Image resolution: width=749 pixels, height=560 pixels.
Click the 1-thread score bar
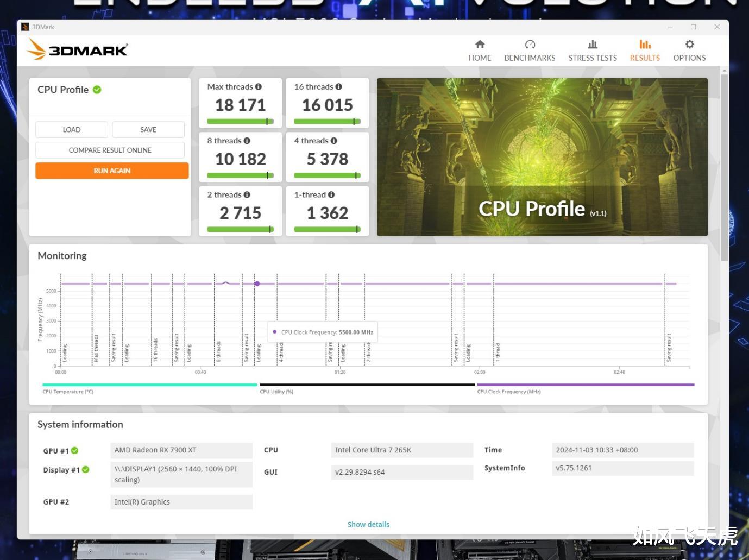click(x=328, y=230)
